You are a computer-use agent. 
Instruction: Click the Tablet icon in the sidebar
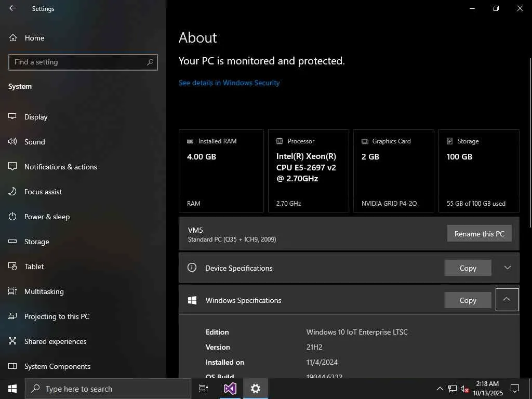coord(12,266)
